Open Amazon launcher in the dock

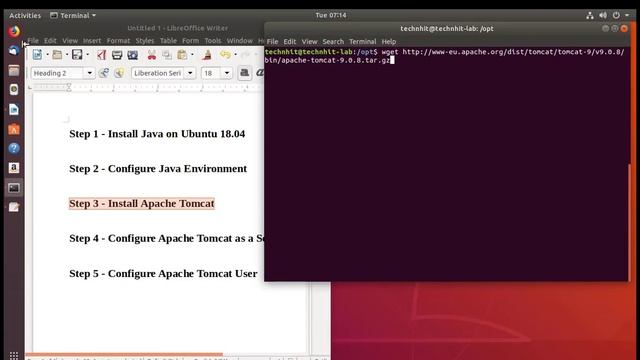[14, 168]
